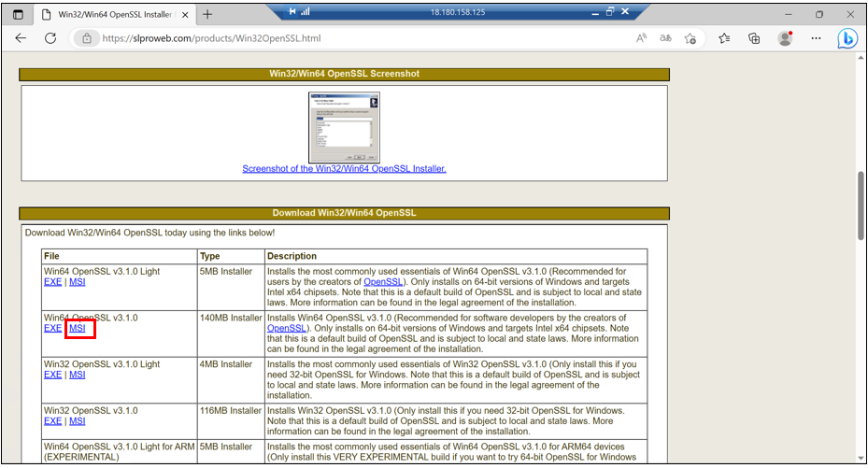Click the site lock icon in address bar
The width and height of the screenshot is (868, 468).
[x=87, y=38]
